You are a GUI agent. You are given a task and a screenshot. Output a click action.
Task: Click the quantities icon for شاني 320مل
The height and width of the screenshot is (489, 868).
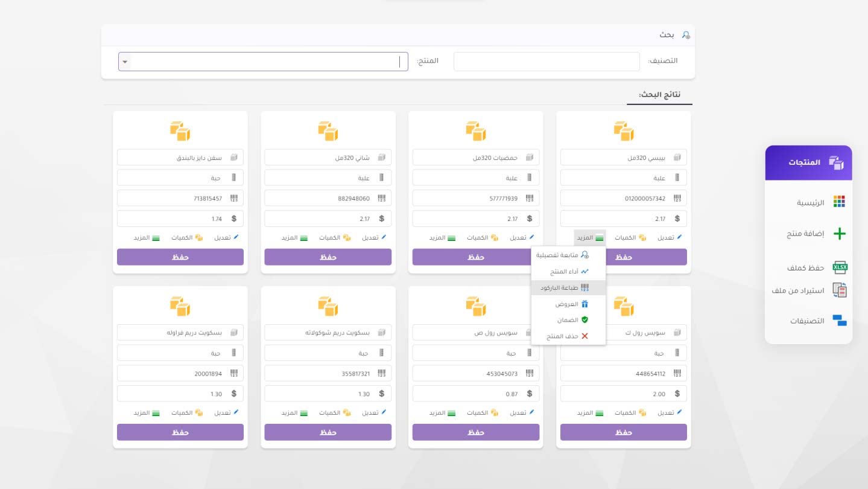[x=347, y=238]
